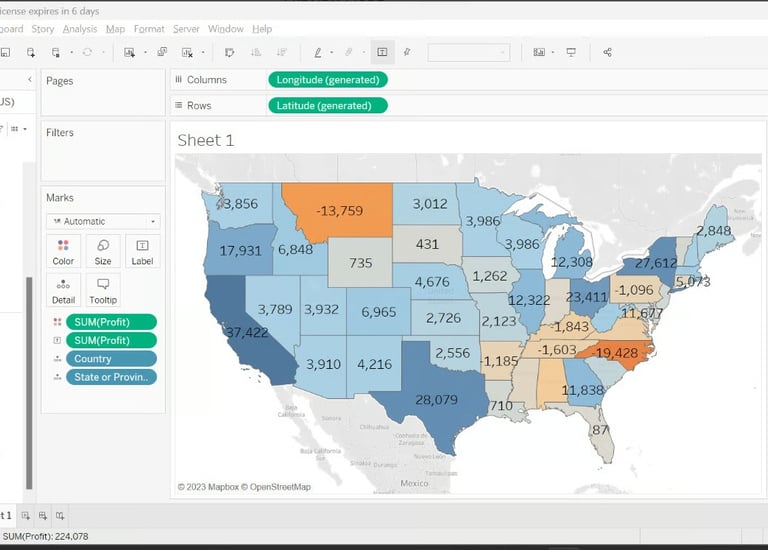768x550 pixels.
Task: Click the Clear Sheet icon
Action: (187, 52)
